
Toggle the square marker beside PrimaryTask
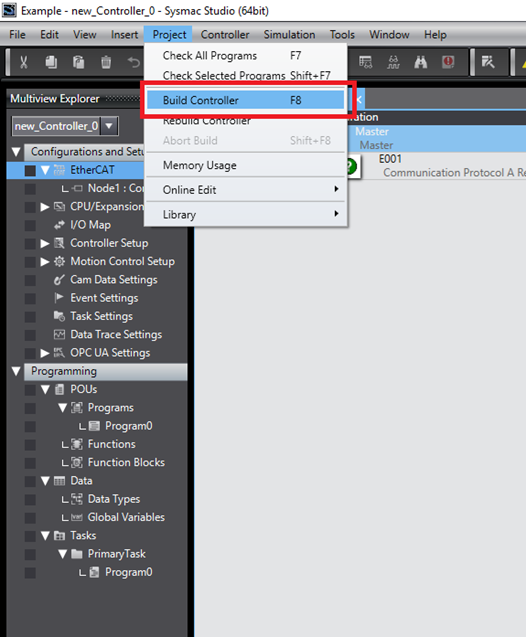click(30, 554)
